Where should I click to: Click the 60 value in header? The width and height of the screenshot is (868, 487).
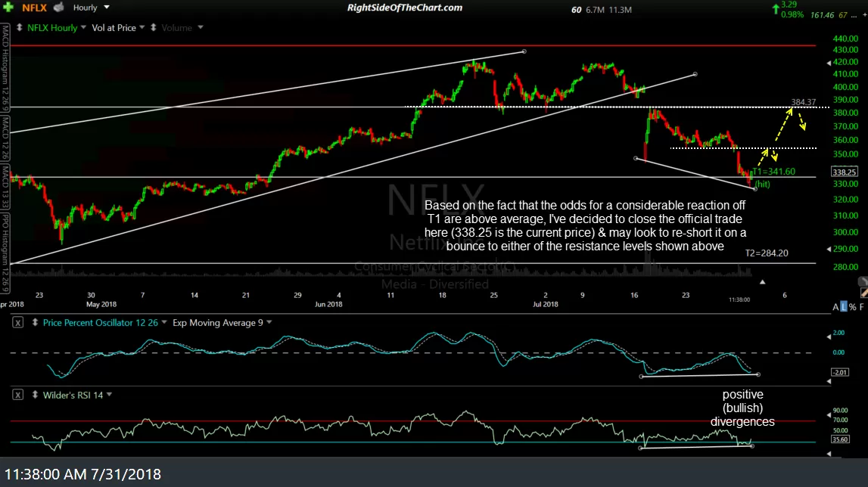(x=576, y=10)
